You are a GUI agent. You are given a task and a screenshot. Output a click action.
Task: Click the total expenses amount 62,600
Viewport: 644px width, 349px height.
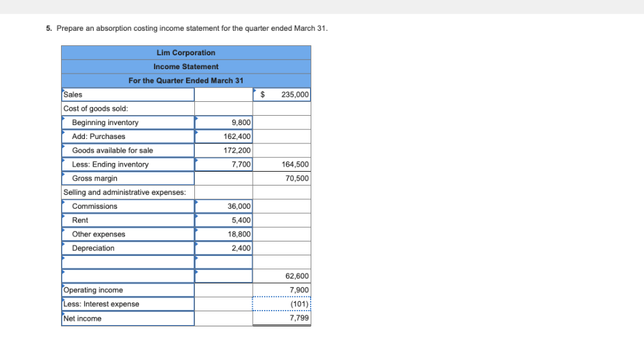tap(281, 276)
